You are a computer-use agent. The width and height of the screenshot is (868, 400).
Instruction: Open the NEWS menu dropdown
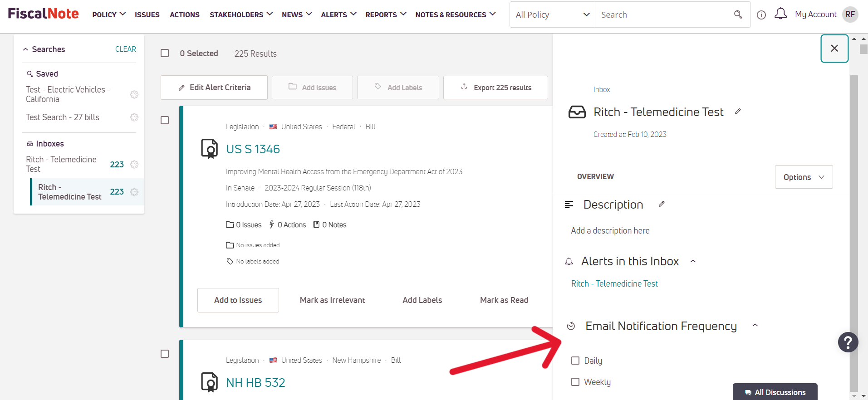297,15
